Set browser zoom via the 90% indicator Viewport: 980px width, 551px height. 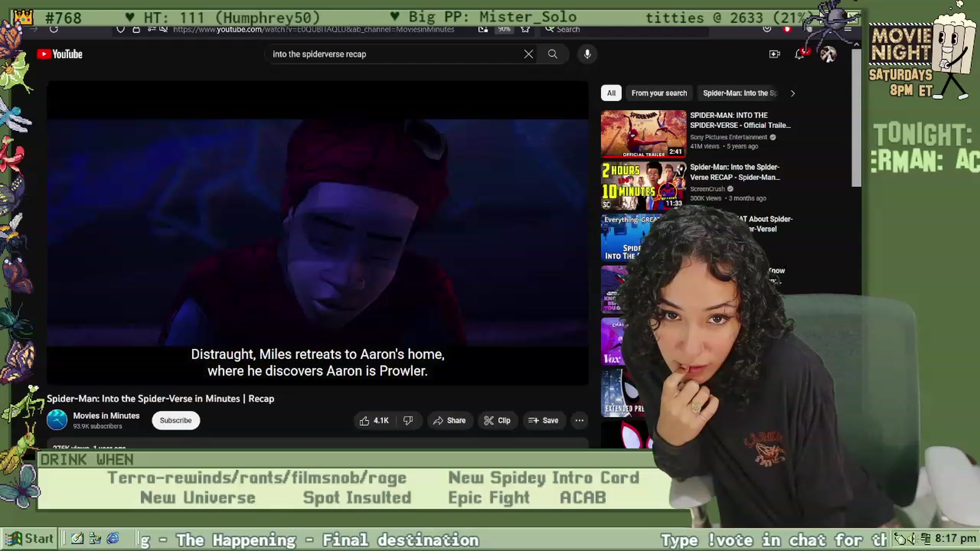[504, 29]
